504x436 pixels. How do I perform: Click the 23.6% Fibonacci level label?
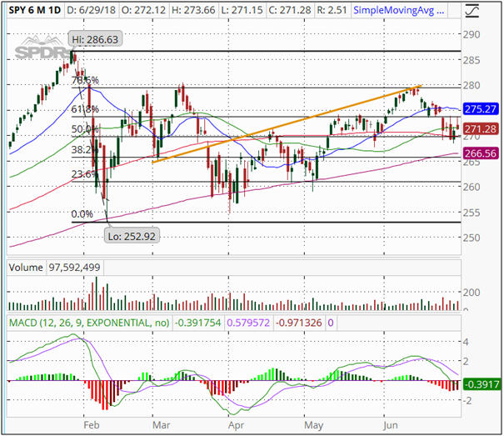coord(84,174)
